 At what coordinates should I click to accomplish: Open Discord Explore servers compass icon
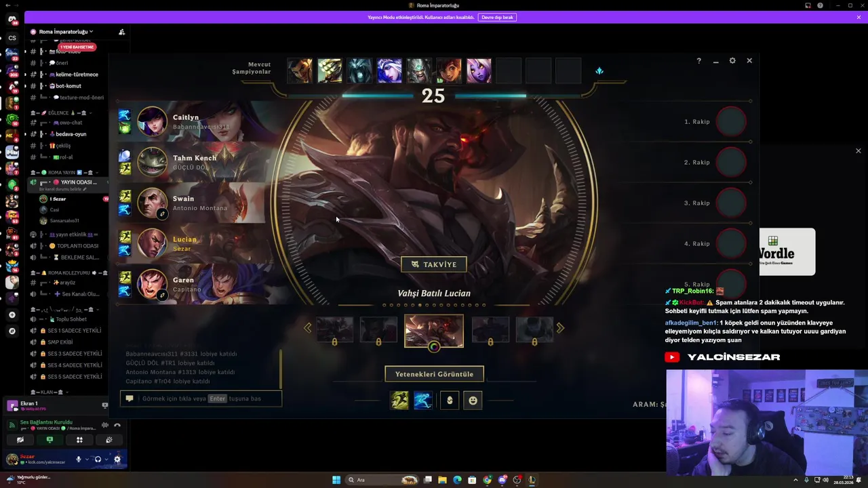click(12, 331)
